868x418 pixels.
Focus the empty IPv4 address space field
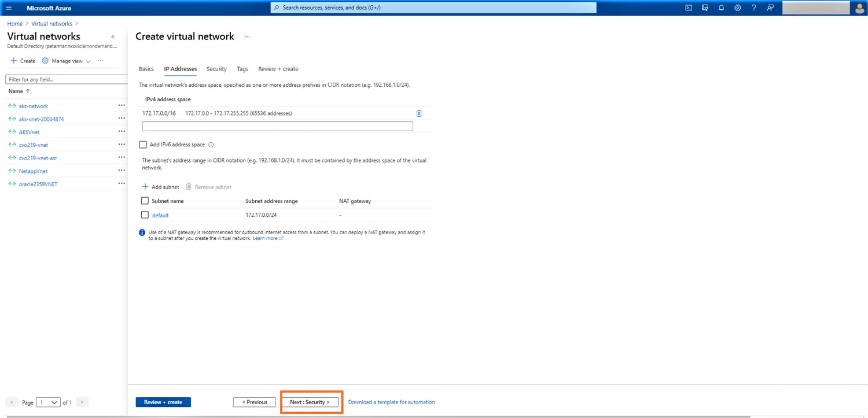tap(277, 126)
